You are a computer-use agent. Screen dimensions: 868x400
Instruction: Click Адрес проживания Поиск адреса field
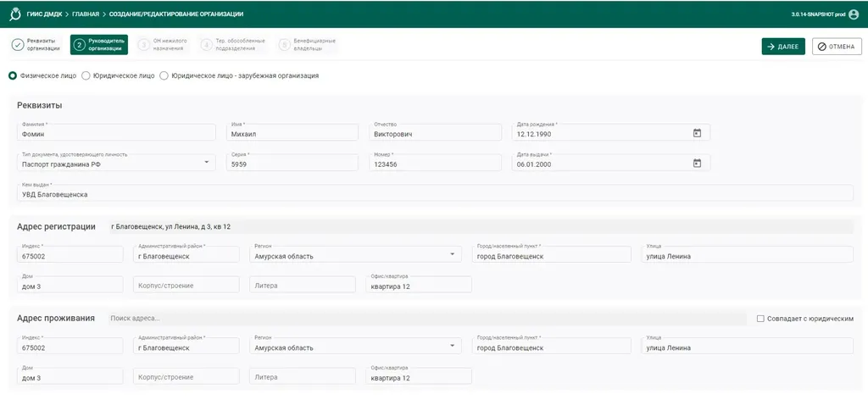point(426,319)
